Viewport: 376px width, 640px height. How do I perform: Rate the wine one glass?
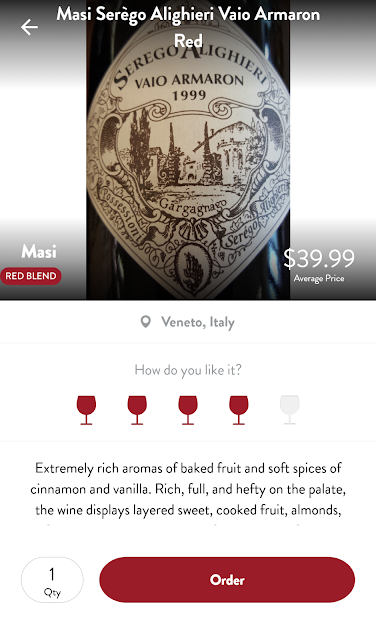86,410
